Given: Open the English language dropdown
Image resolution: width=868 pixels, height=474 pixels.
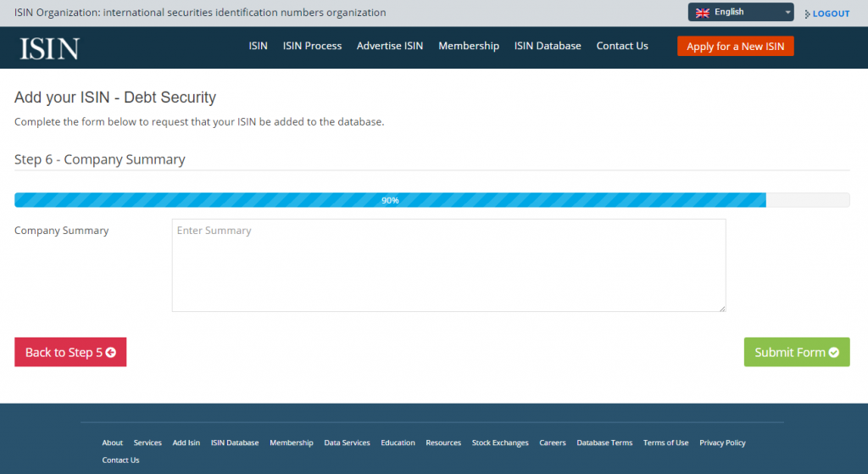Looking at the screenshot, I should pos(741,12).
